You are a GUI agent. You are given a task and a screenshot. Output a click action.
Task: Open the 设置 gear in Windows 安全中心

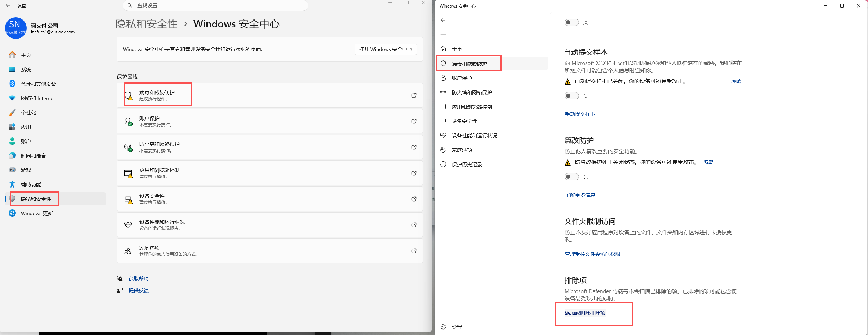[443, 327]
